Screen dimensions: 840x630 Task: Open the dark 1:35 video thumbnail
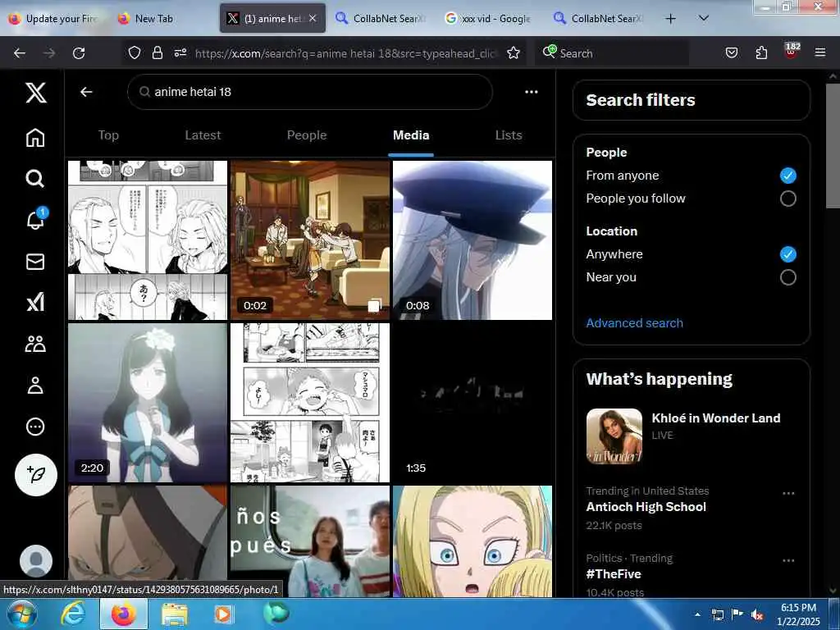472,403
